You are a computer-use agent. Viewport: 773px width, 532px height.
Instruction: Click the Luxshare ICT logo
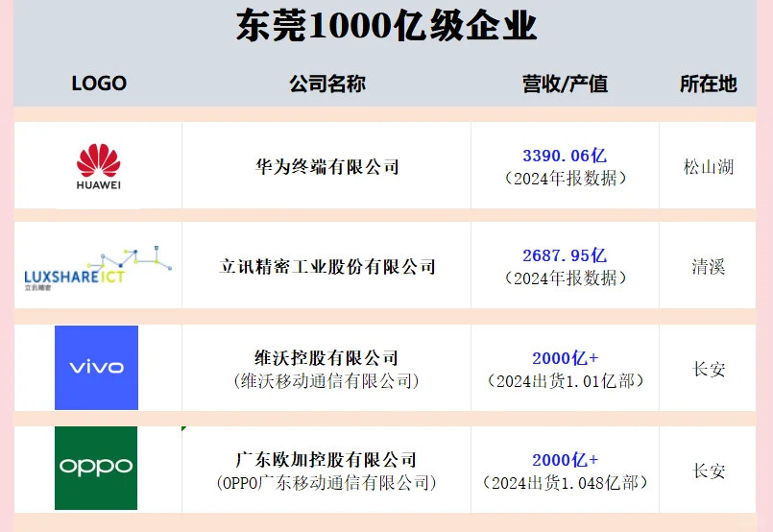(98, 268)
